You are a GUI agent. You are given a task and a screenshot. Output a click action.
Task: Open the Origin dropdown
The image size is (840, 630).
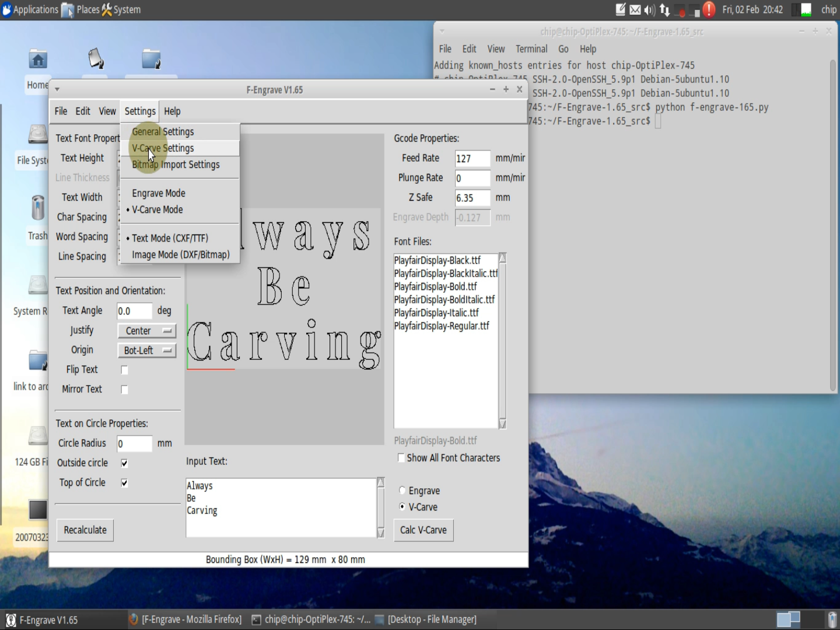pyautogui.click(x=146, y=350)
